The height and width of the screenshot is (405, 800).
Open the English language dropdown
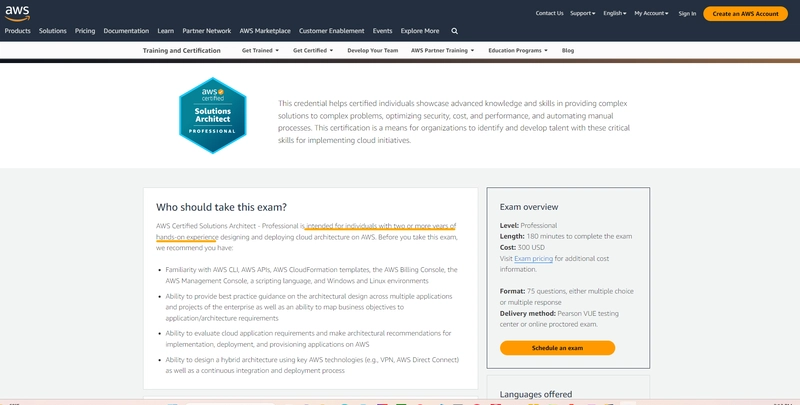pos(615,13)
